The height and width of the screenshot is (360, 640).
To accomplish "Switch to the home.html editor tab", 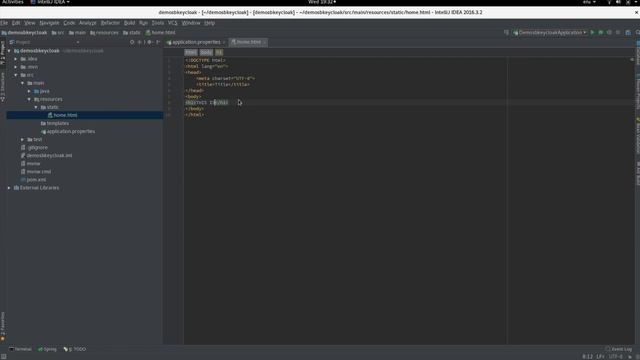I will tap(248, 42).
